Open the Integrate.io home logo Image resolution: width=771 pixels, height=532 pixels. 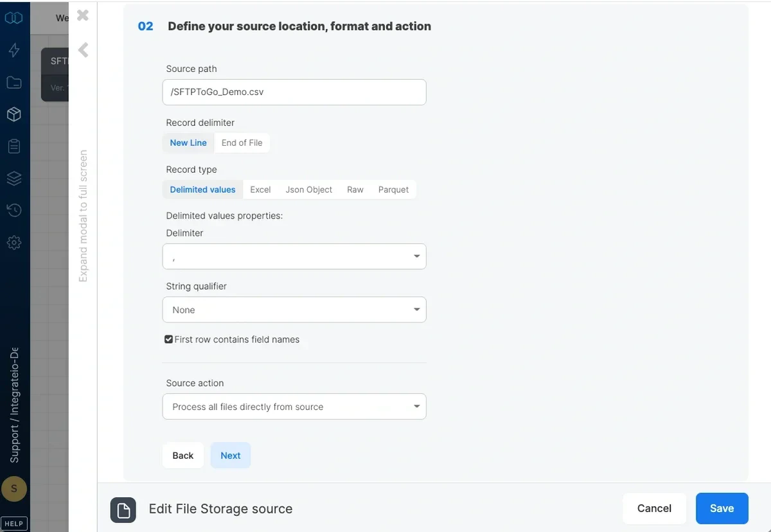tap(14, 18)
